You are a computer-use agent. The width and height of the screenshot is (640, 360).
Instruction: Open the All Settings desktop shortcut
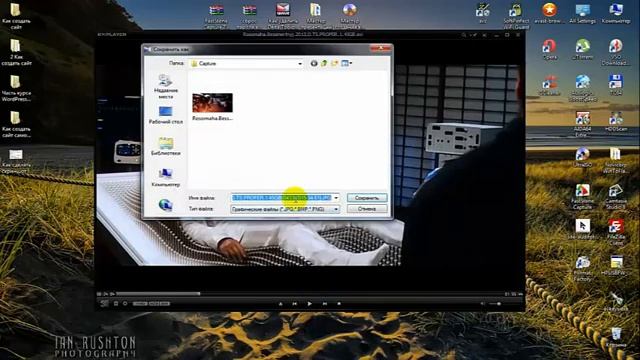(x=582, y=13)
